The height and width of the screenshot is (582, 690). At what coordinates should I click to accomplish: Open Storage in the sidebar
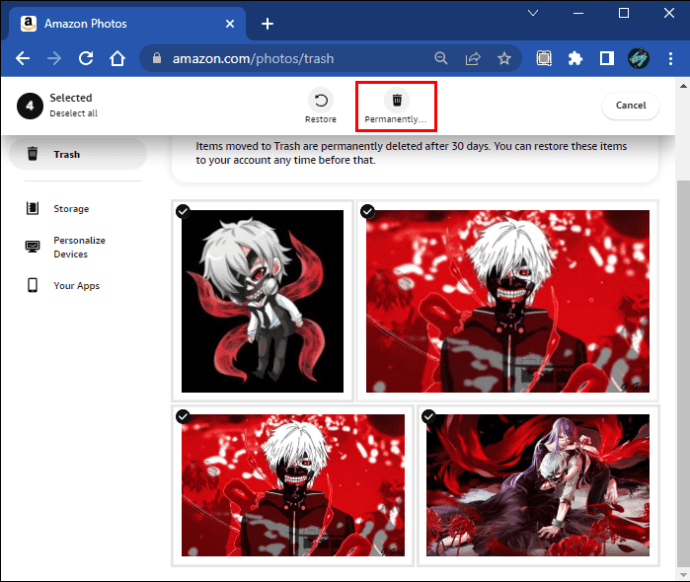tap(71, 209)
